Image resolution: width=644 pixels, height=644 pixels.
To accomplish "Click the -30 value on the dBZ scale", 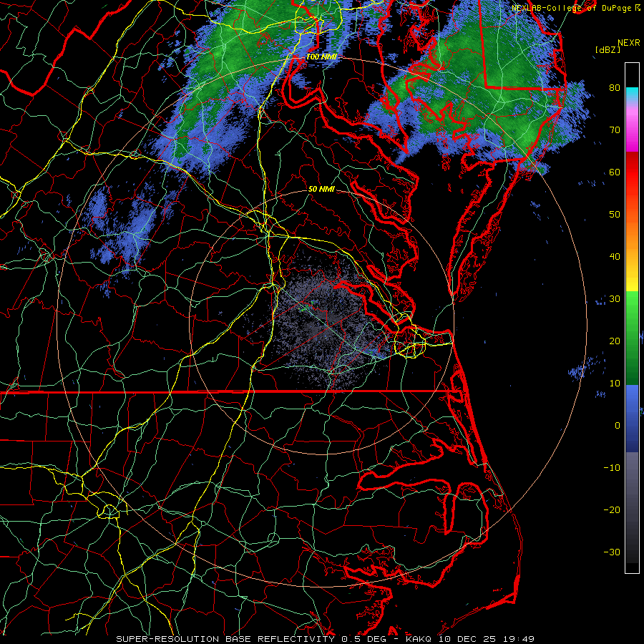I will (x=612, y=552).
